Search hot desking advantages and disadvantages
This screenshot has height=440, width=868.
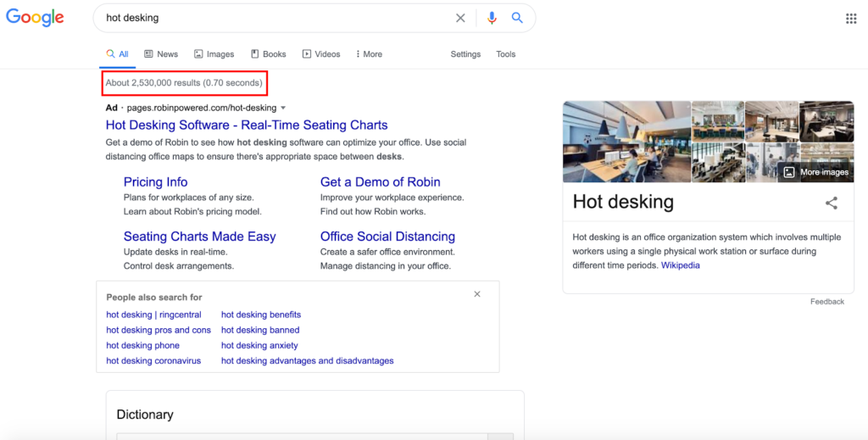(307, 361)
